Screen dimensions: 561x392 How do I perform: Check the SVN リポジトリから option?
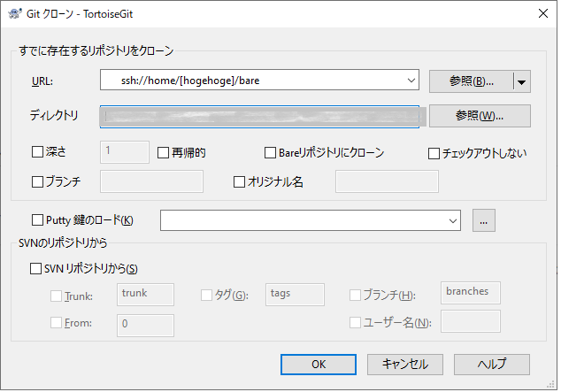coord(37,269)
